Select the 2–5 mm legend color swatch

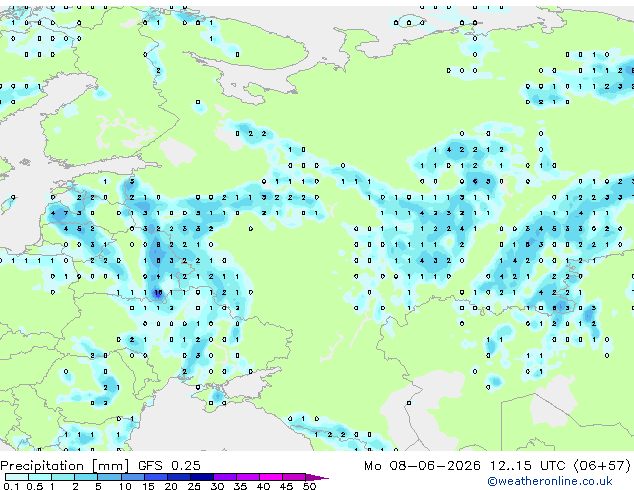click(86, 477)
